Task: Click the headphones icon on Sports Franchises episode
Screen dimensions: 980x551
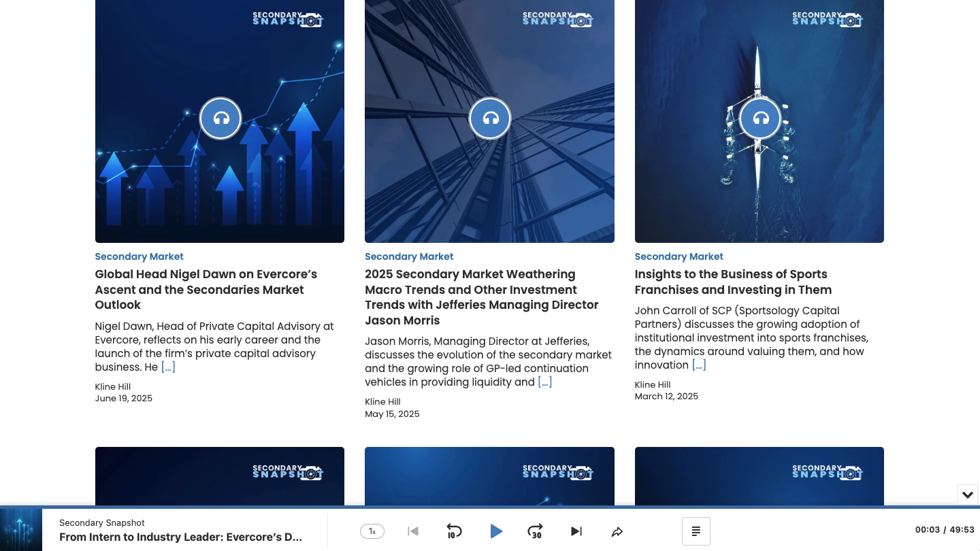Action: coord(760,118)
